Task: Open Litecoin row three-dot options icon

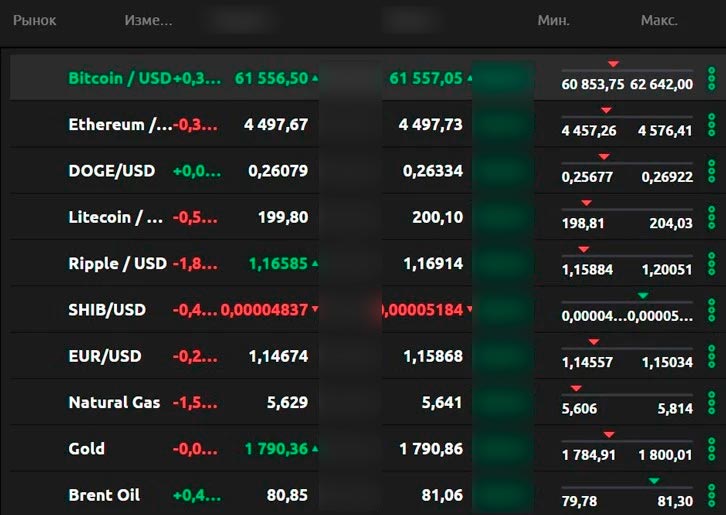Action: point(711,217)
